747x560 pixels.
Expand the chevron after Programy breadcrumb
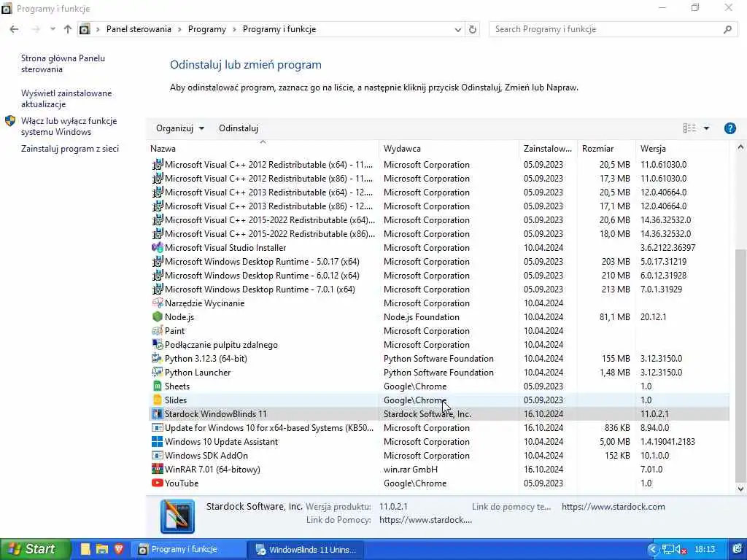tap(234, 29)
